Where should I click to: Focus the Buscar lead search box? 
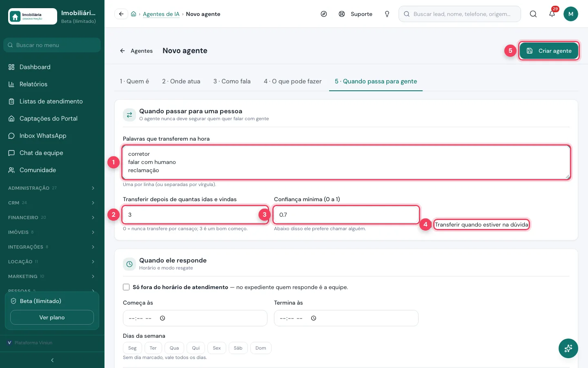click(460, 14)
